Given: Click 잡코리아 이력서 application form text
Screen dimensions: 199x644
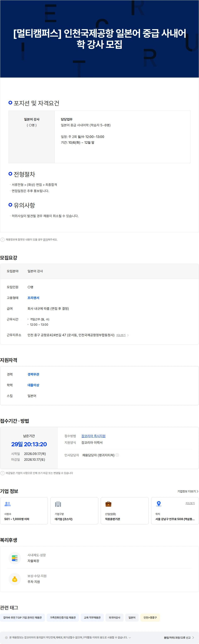Looking at the screenshot, I should 92,443.
